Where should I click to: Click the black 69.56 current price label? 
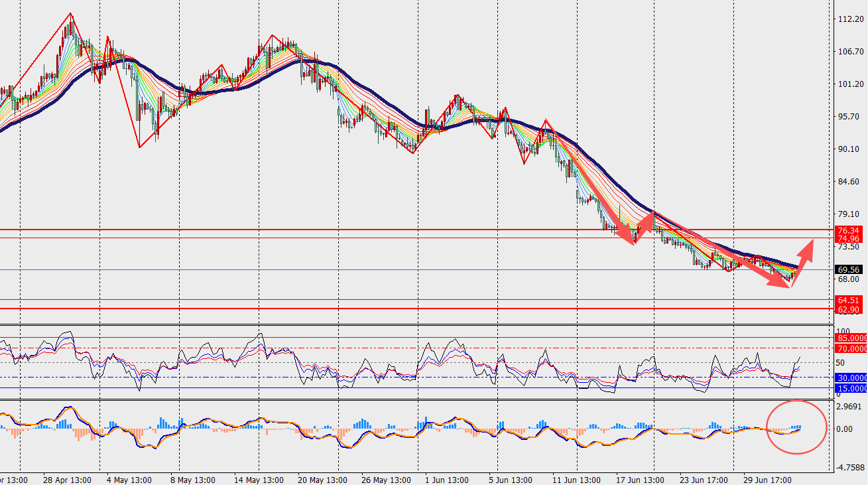point(850,270)
